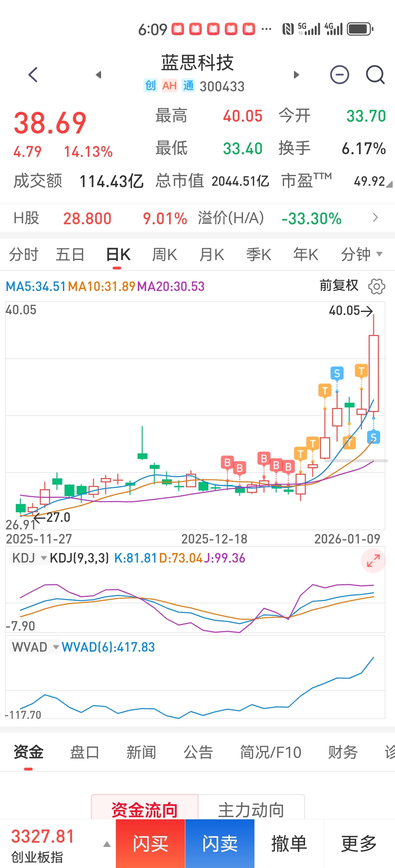Screen dimensions: 395x868
Task: Switch to 分时 chart tab
Action: 24,254
